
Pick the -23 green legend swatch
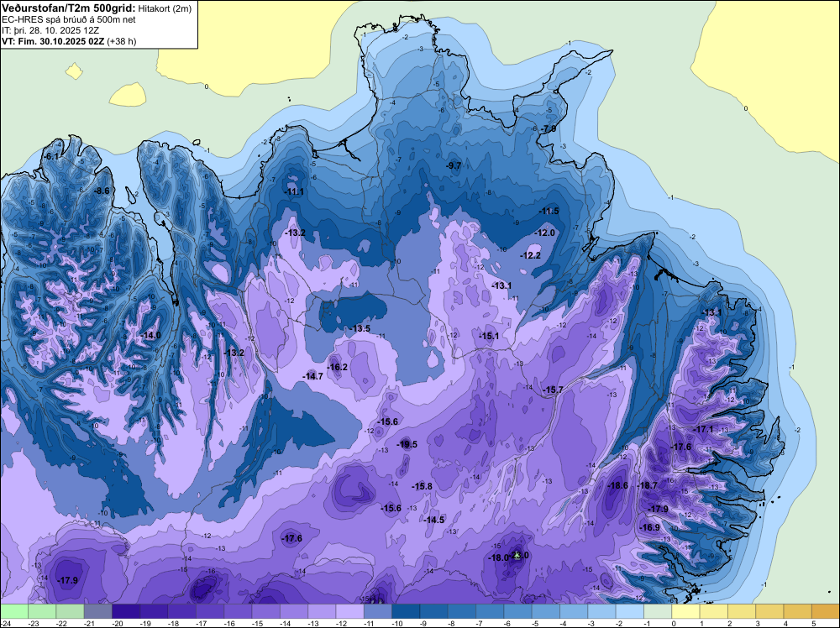pyautogui.click(x=42, y=611)
